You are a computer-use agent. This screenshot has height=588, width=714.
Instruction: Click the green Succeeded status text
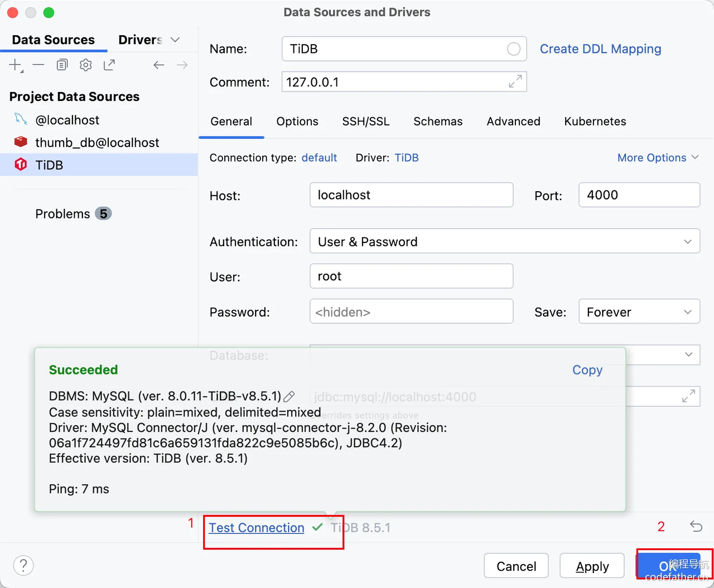pos(84,370)
